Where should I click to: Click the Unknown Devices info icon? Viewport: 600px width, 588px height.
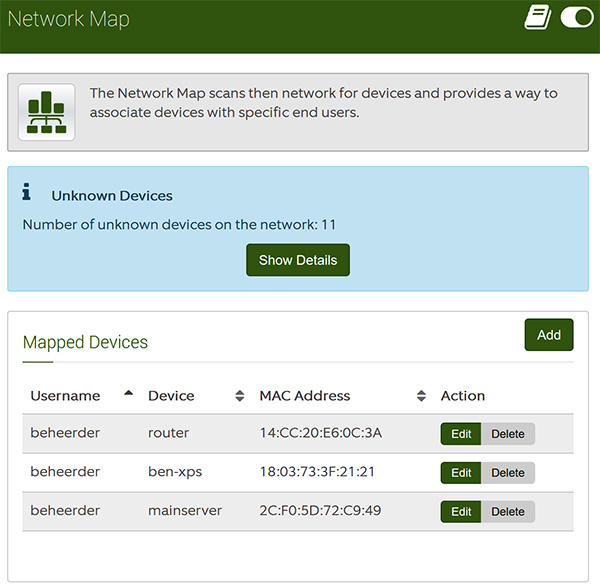tap(26, 192)
